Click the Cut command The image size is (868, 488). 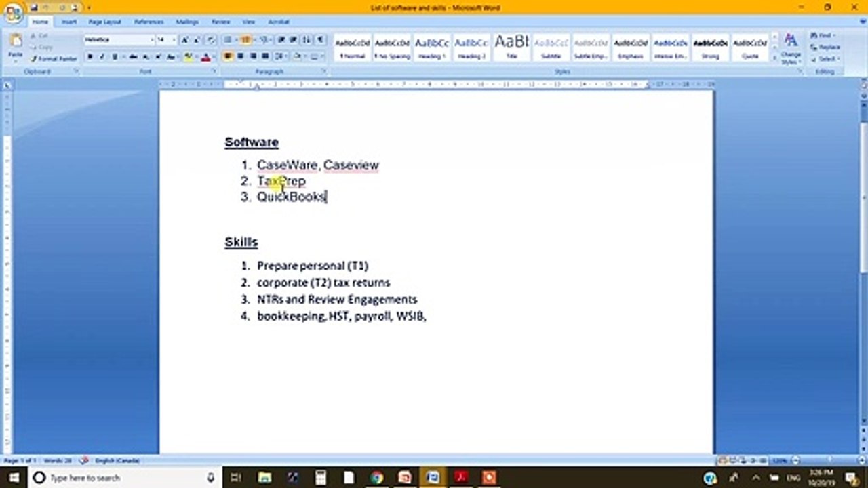click(39, 35)
